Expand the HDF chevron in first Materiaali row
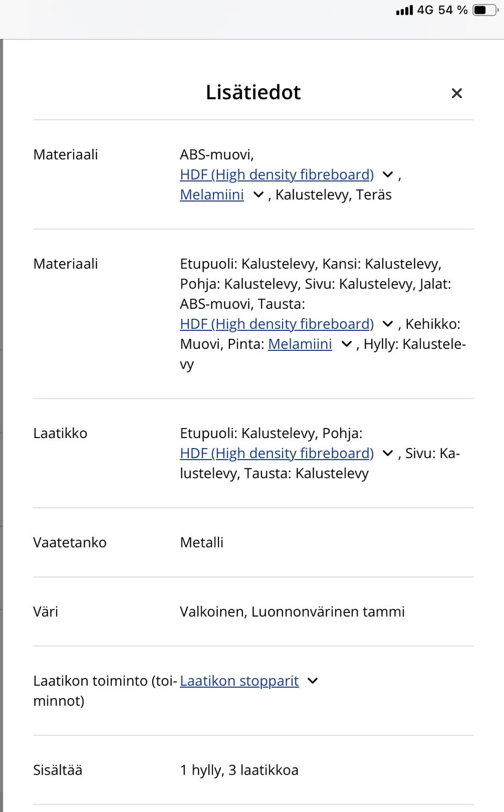 387,174
